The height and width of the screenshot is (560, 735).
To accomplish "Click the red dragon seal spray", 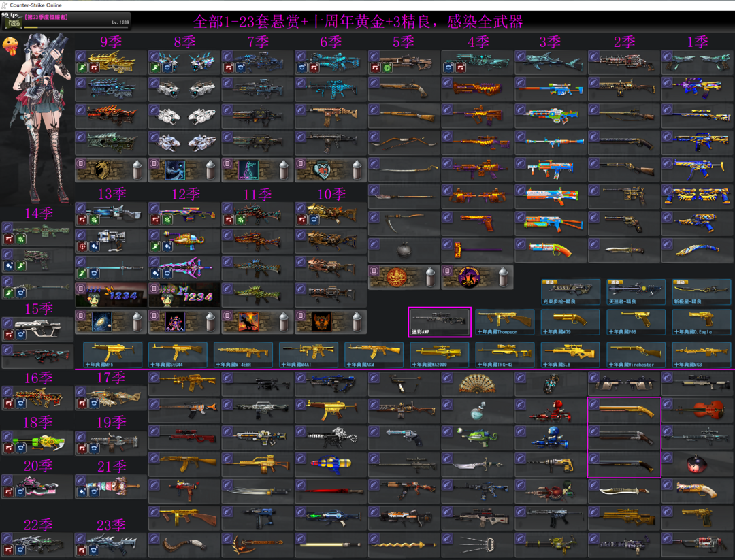I will [397, 278].
